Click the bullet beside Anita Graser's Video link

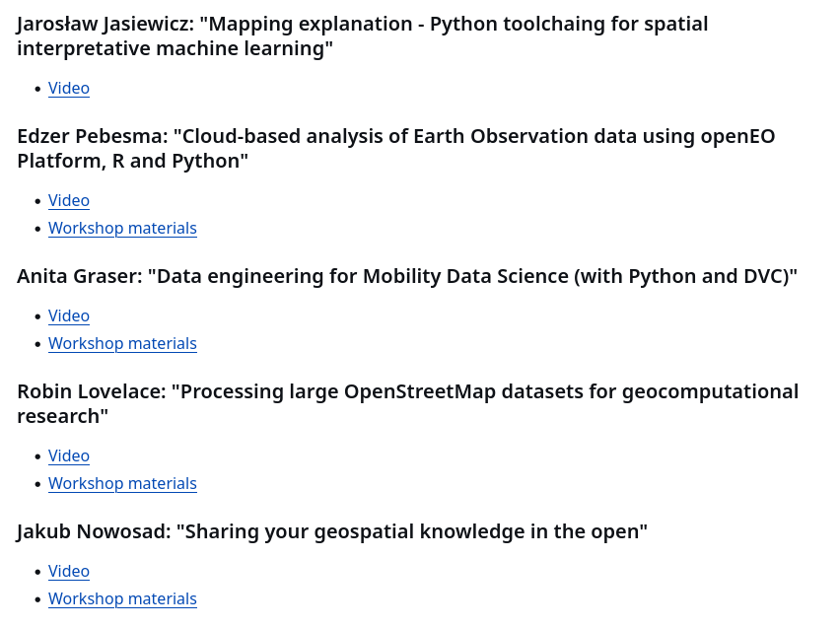(x=37, y=316)
